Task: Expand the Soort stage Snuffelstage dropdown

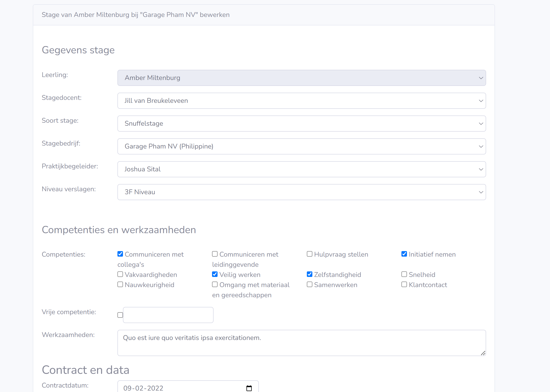Action: coord(301,124)
